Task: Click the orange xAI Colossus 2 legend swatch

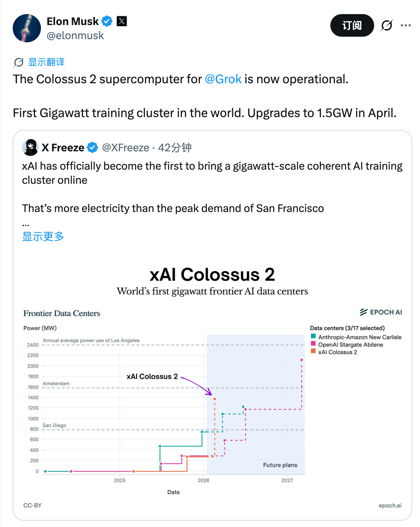Action: tap(313, 351)
